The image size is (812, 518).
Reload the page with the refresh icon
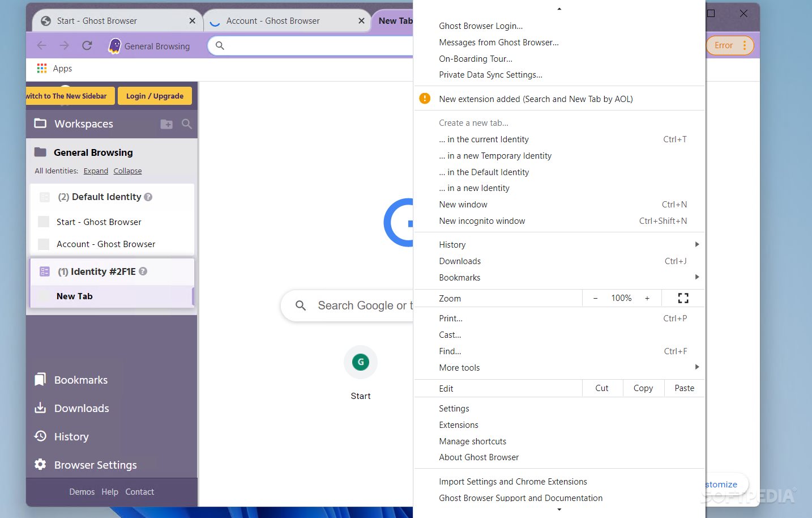click(x=87, y=46)
